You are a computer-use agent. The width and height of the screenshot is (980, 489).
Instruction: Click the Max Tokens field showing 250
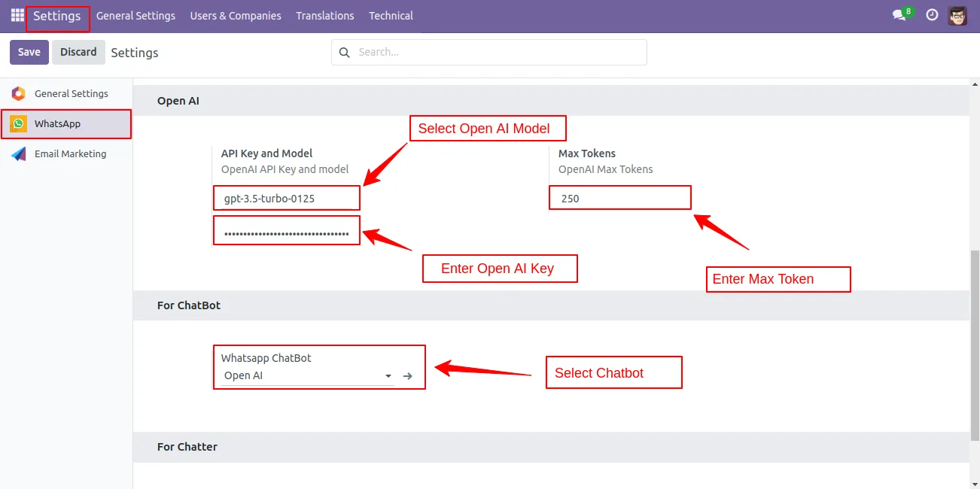pos(619,199)
